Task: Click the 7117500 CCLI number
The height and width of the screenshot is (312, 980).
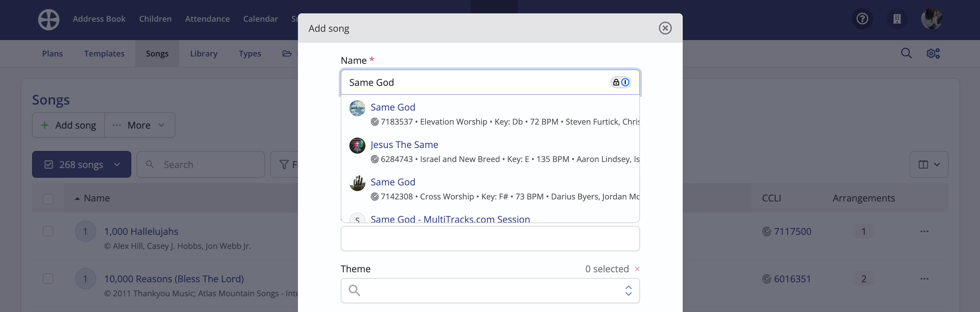Action: [x=792, y=231]
